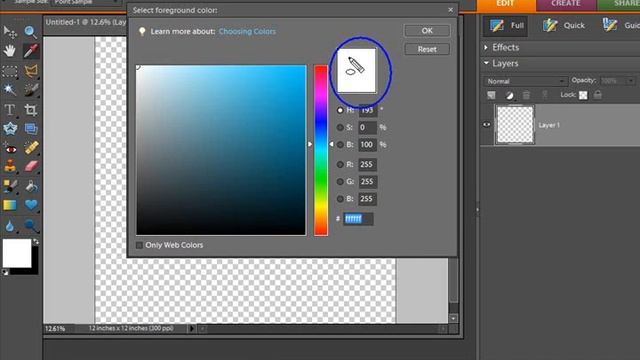640x360 pixels.
Task: Switch to the CREATE tab
Action: (566, 4)
